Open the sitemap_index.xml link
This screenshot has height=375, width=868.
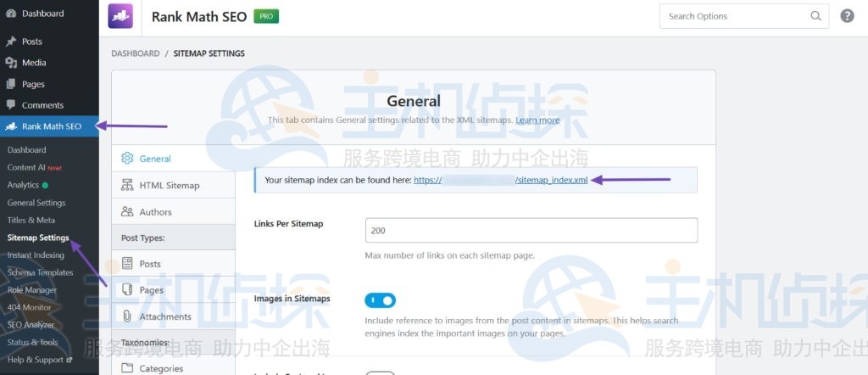[501, 180]
